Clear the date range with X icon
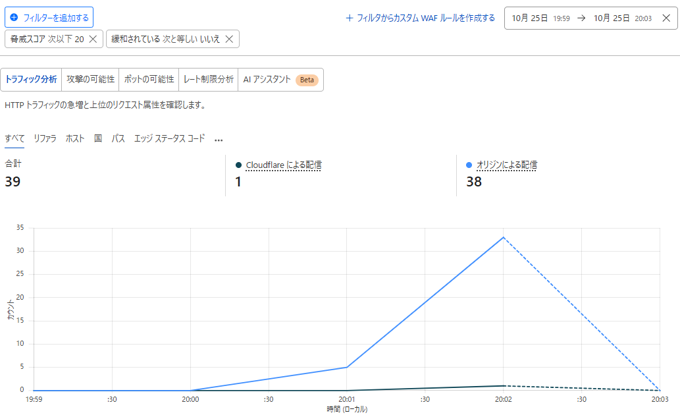This screenshot has height=417, width=680. 666,17
